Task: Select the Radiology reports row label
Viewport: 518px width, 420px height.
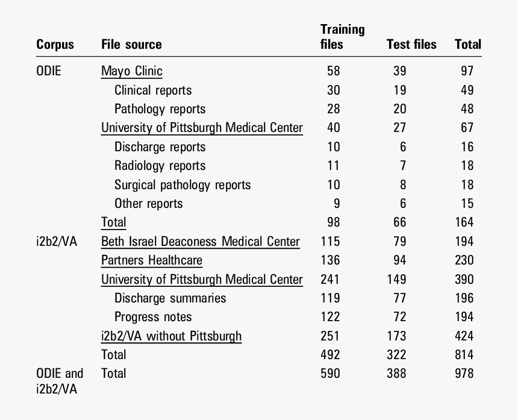Action: click(x=160, y=166)
